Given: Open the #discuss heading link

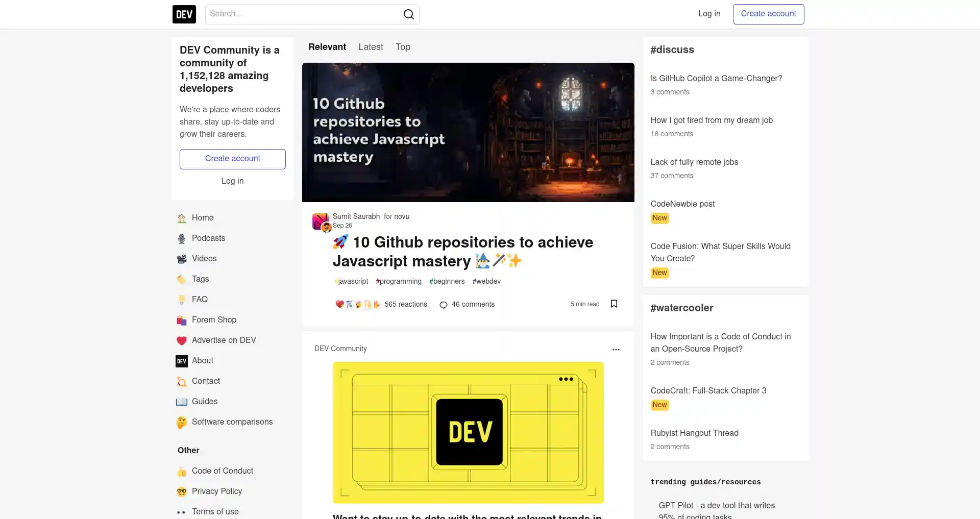Looking at the screenshot, I should point(672,50).
